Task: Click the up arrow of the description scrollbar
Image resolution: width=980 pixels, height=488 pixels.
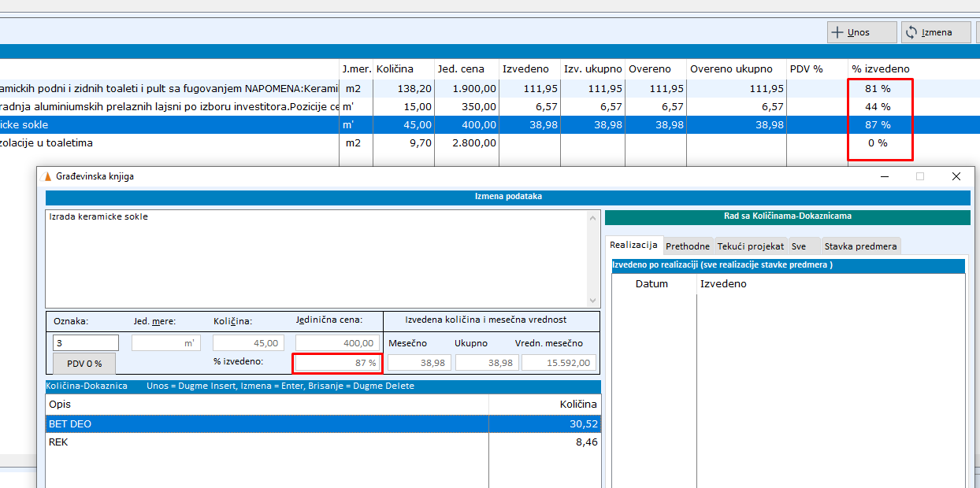Action: coord(594,216)
